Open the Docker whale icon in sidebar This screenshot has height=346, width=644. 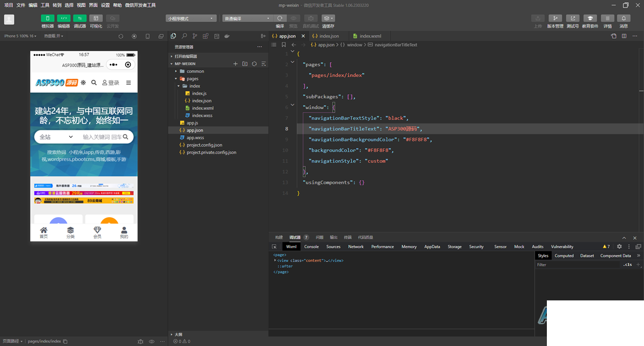coord(227,36)
